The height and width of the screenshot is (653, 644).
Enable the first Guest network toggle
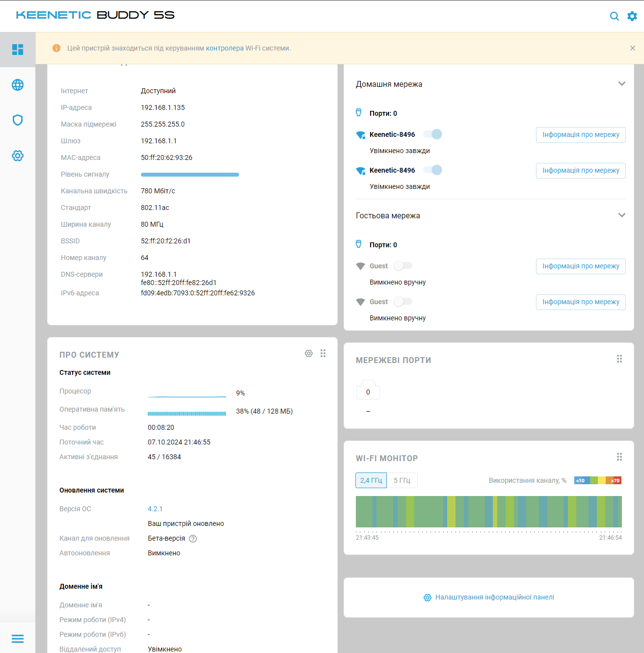coord(402,265)
